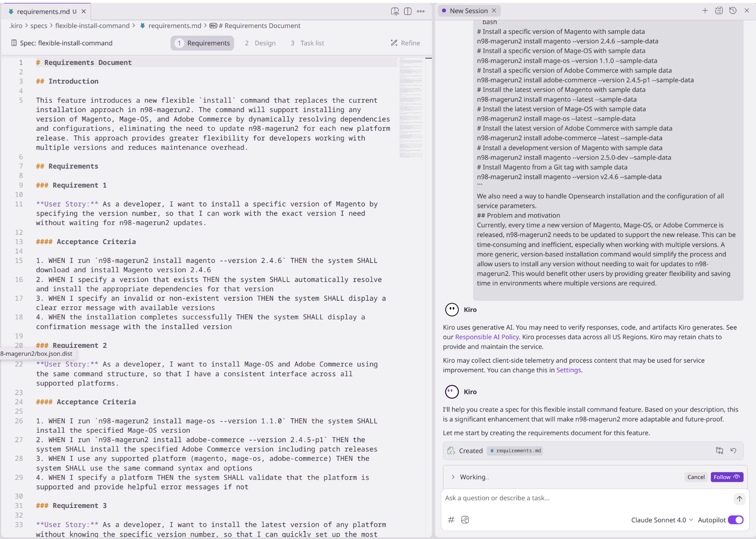Click the specs breadcrumb segment

click(x=38, y=26)
